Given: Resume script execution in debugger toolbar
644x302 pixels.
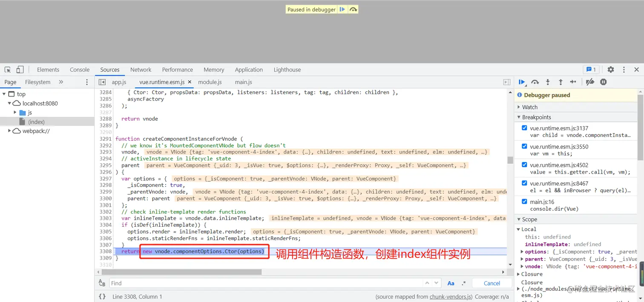Looking at the screenshot, I should 522,82.
